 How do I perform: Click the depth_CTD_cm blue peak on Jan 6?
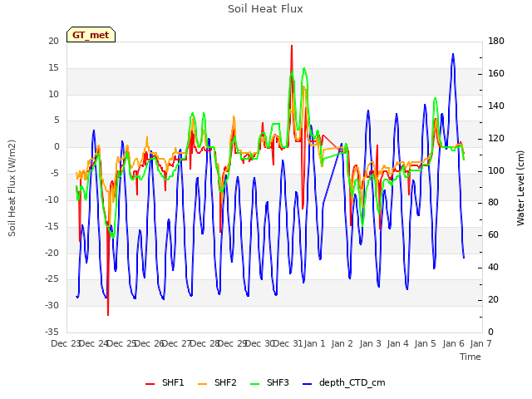click(x=452, y=54)
